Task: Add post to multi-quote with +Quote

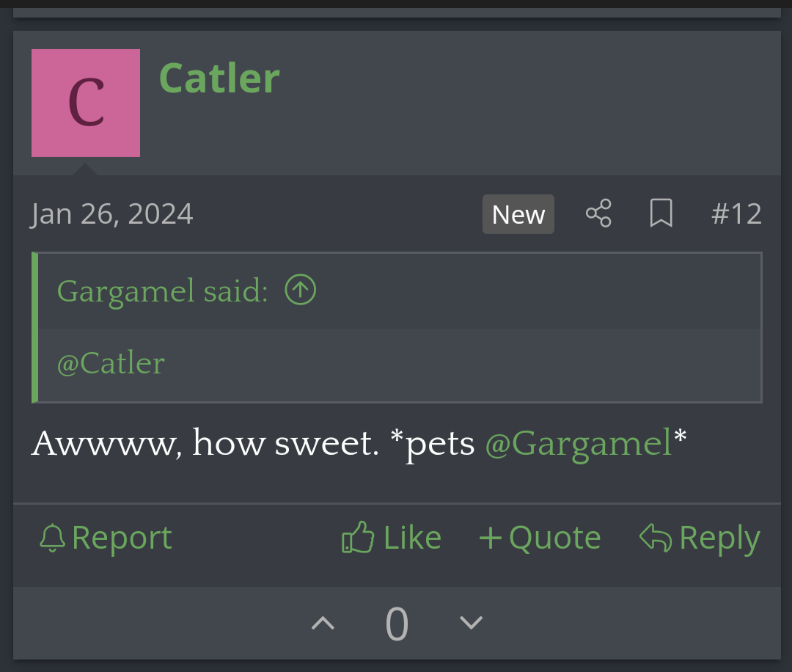Action: (540, 538)
